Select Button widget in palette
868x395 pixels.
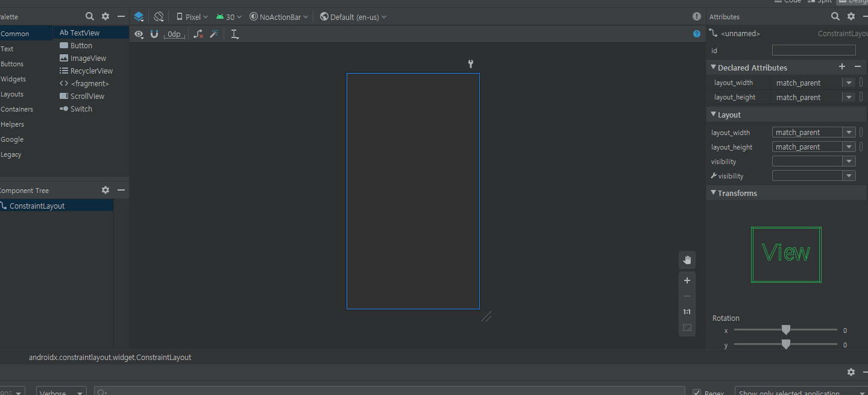pos(91,45)
